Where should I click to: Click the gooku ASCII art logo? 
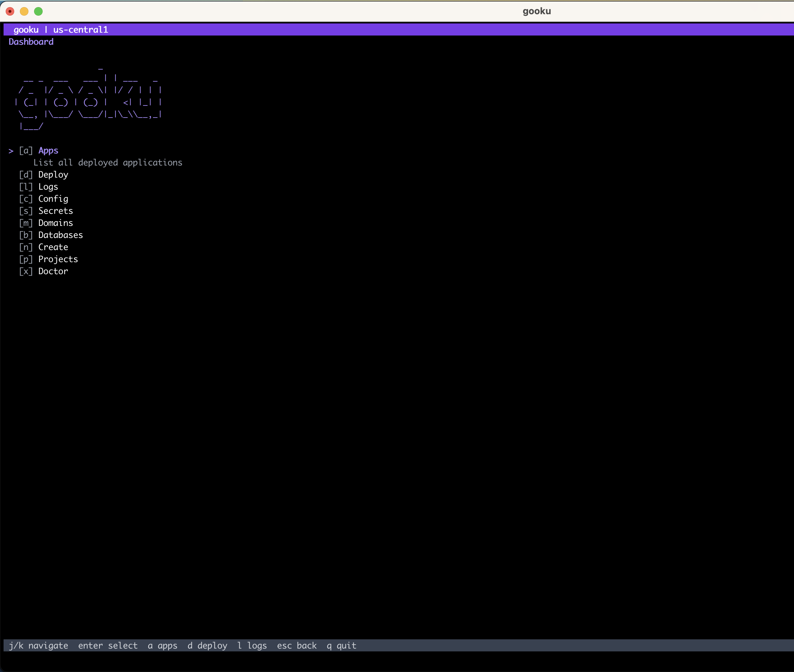88,99
